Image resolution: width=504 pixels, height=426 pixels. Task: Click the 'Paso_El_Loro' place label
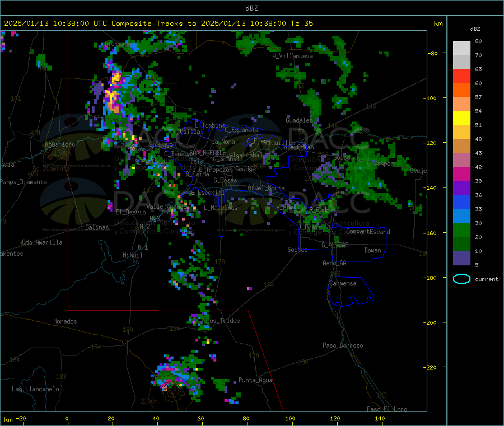coord(387,409)
